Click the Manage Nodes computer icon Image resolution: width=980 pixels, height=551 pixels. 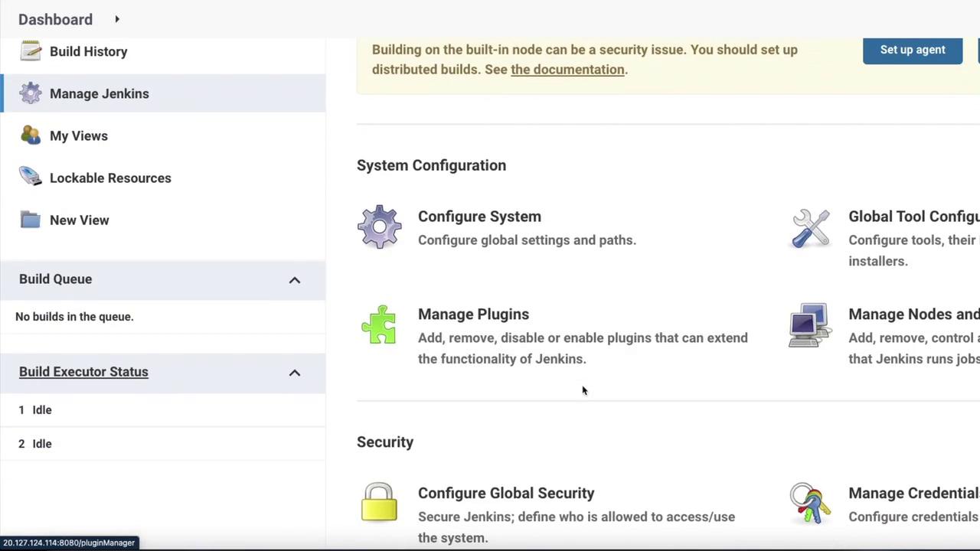pos(809,325)
